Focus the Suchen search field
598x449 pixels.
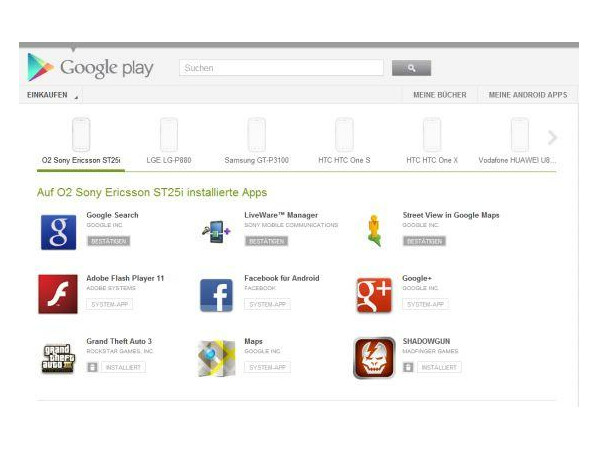[281, 68]
